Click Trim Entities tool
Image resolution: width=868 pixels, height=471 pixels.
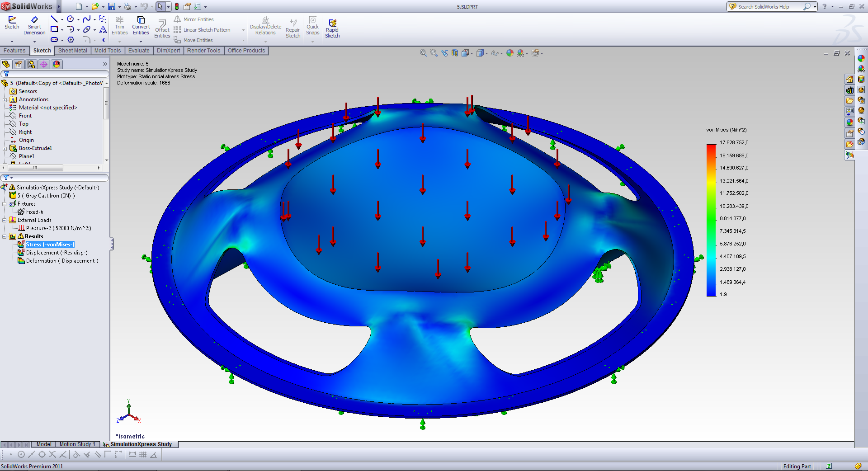tap(119, 26)
